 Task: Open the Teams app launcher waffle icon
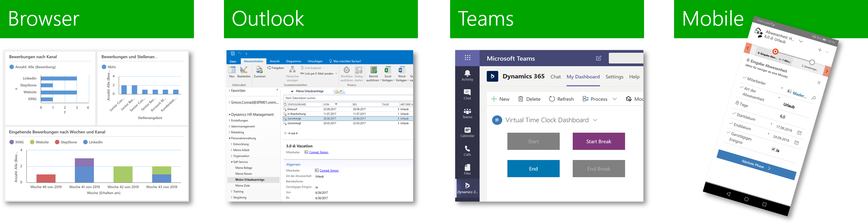[x=467, y=58]
